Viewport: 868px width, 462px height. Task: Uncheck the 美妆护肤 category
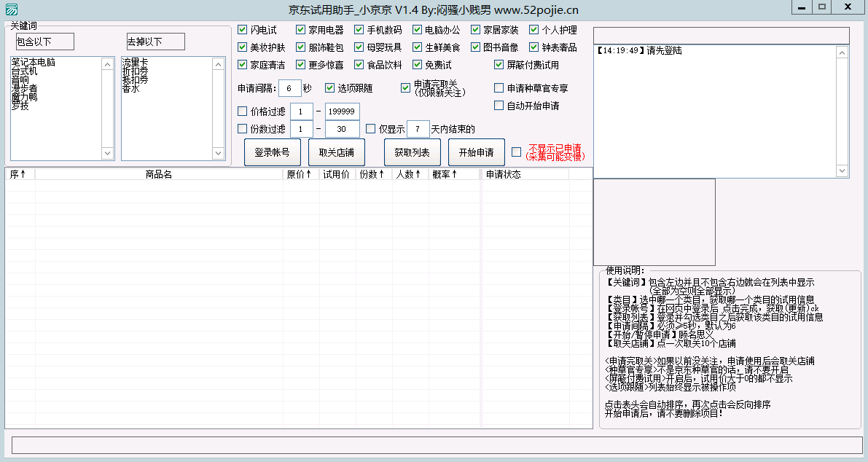(x=242, y=47)
